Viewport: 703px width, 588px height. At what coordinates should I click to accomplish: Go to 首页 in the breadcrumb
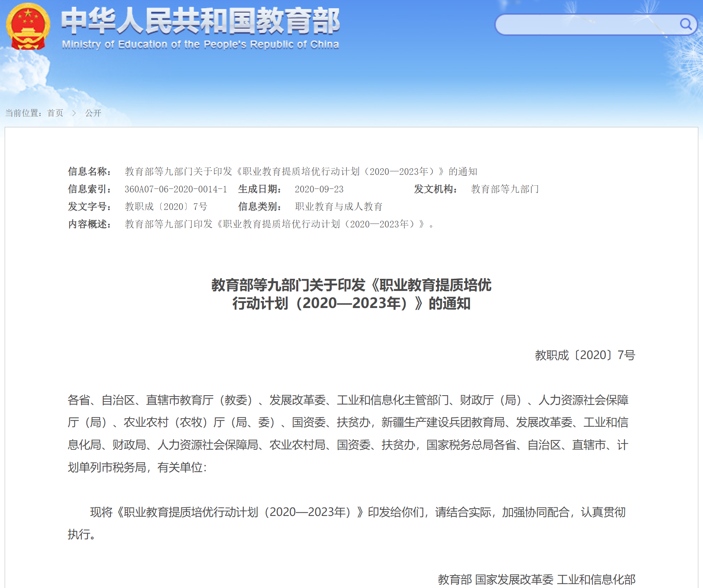[55, 113]
